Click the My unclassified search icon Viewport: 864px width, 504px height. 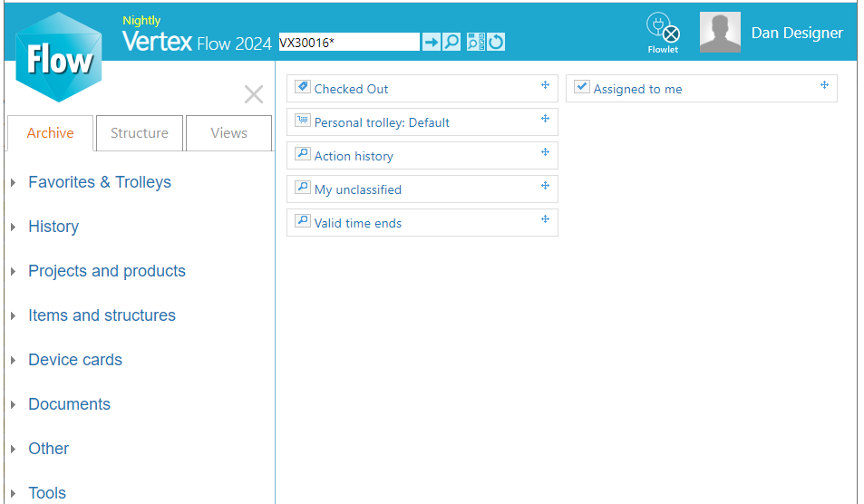pos(303,188)
